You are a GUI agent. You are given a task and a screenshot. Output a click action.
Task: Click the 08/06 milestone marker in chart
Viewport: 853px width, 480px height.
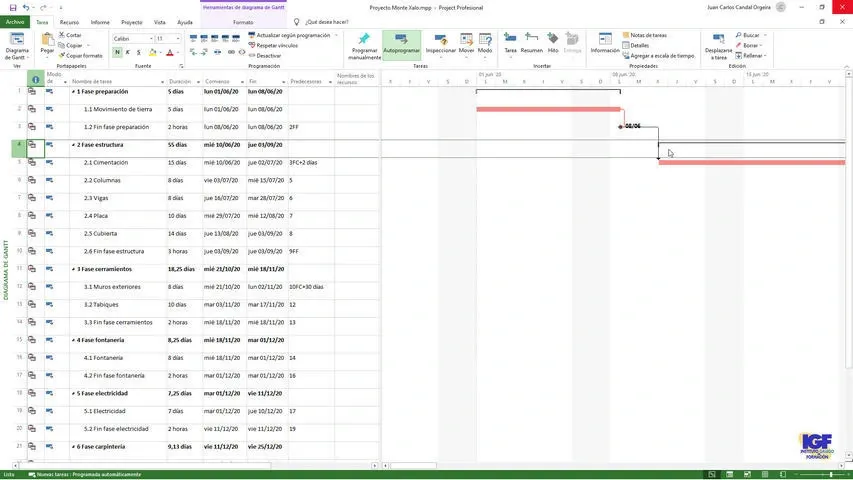point(621,126)
